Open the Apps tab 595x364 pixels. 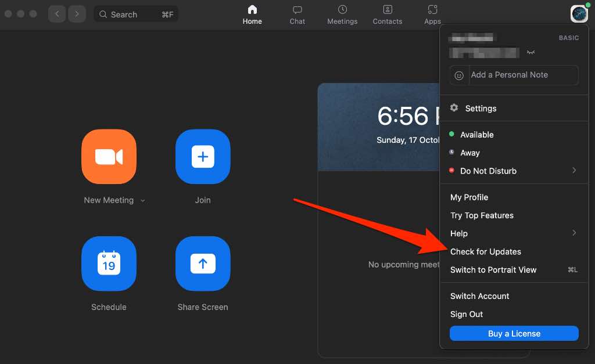(x=432, y=15)
